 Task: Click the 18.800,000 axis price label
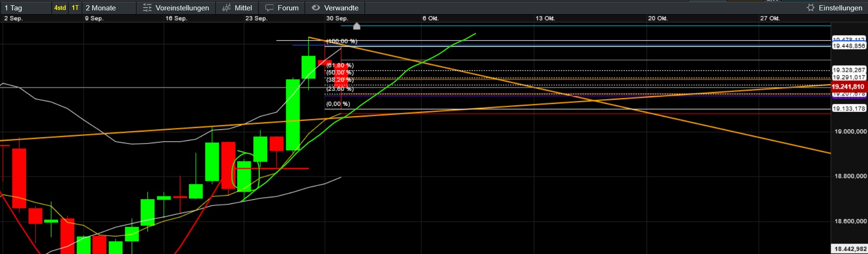[x=851, y=176]
